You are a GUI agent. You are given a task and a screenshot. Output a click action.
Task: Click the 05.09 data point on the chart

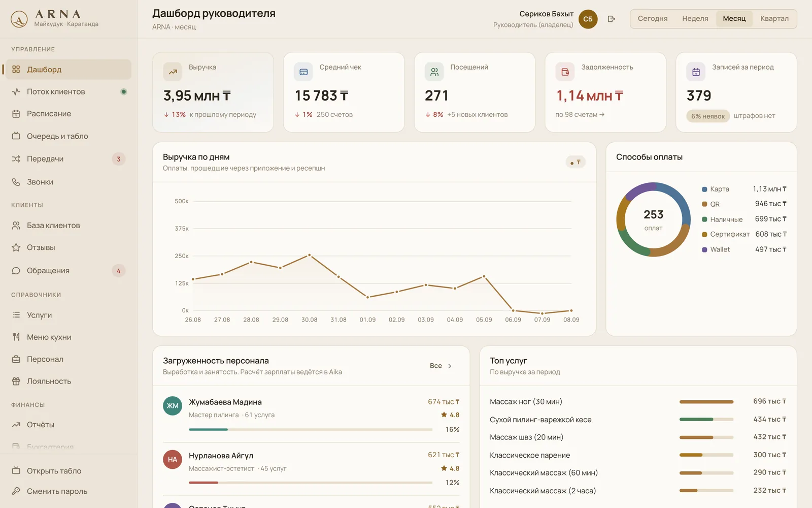point(484,276)
